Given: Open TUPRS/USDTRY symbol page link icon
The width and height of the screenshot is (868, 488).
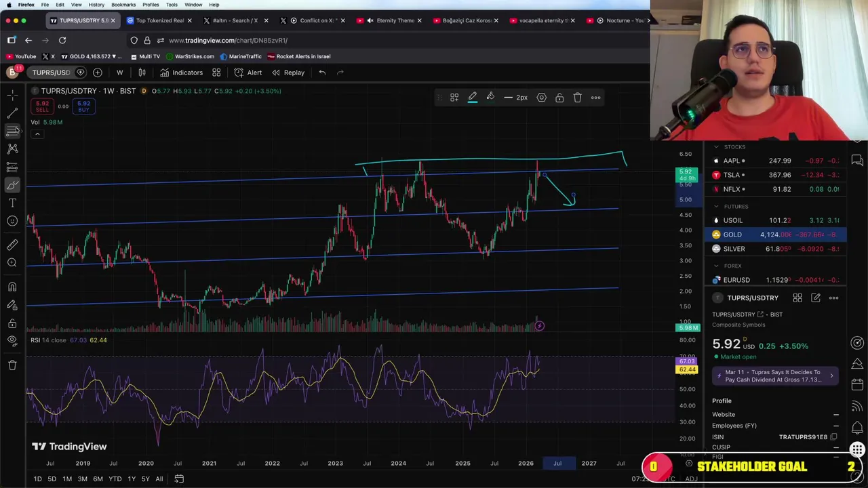Looking at the screenshot, I should click(x=760, y=314).
